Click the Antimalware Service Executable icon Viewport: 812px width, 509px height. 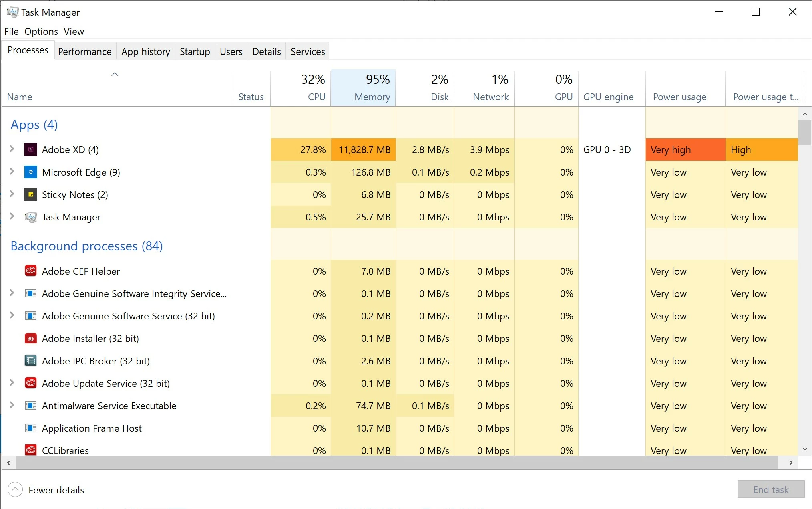click(x=31, y=406)
